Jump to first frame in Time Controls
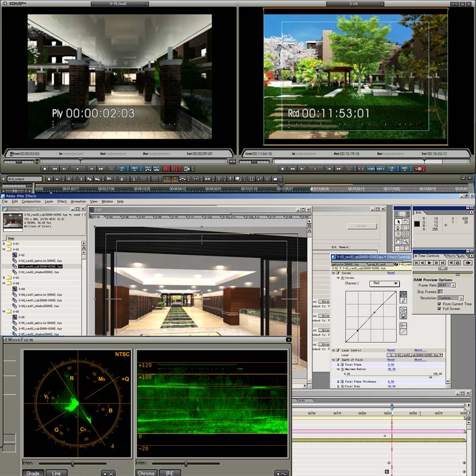 [416, 262]
